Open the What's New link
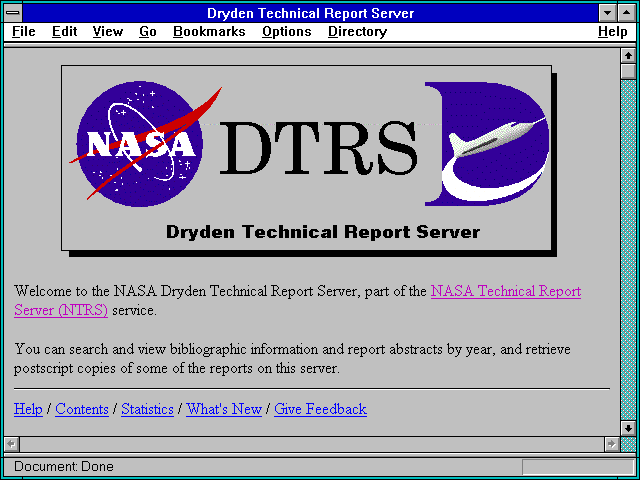This screenshot has height=480, width=640. pos(224,409)
